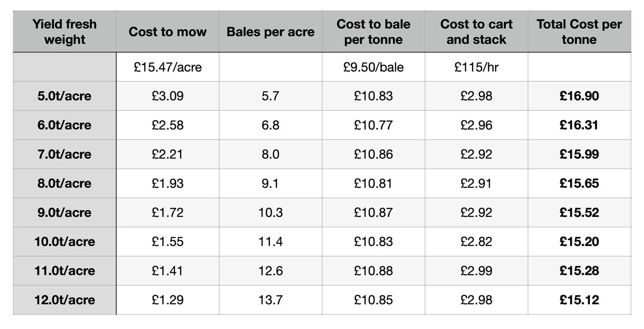The height and width of the screenshot is (329, 644).
Task: Click the "Yield fresh weight" column header
Action: click(64, 32)
